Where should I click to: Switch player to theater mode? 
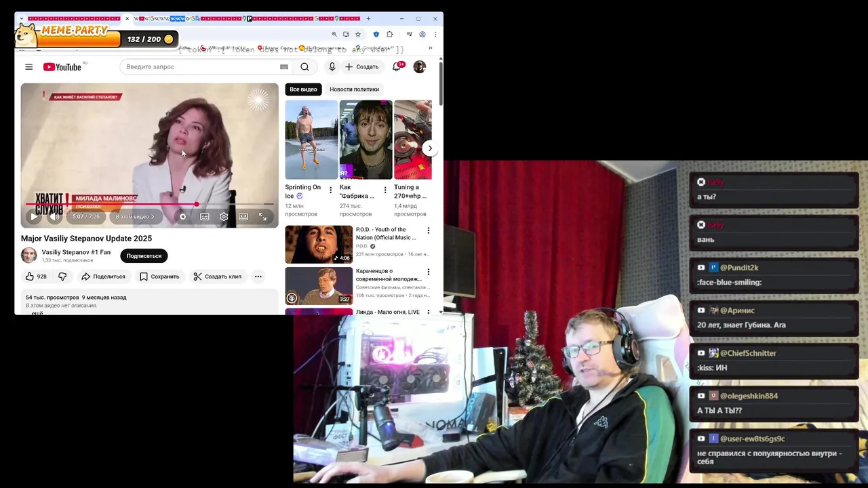[243, 216]
